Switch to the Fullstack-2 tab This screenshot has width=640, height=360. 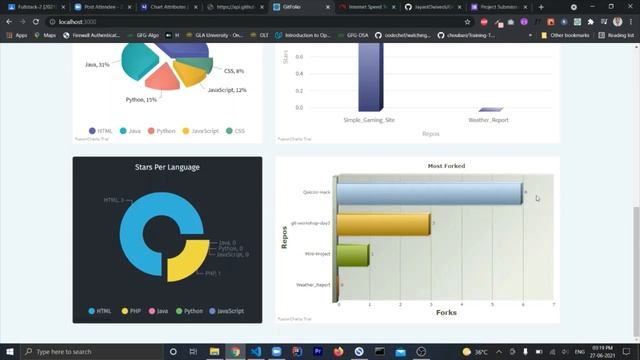click(x=36, y=7)
